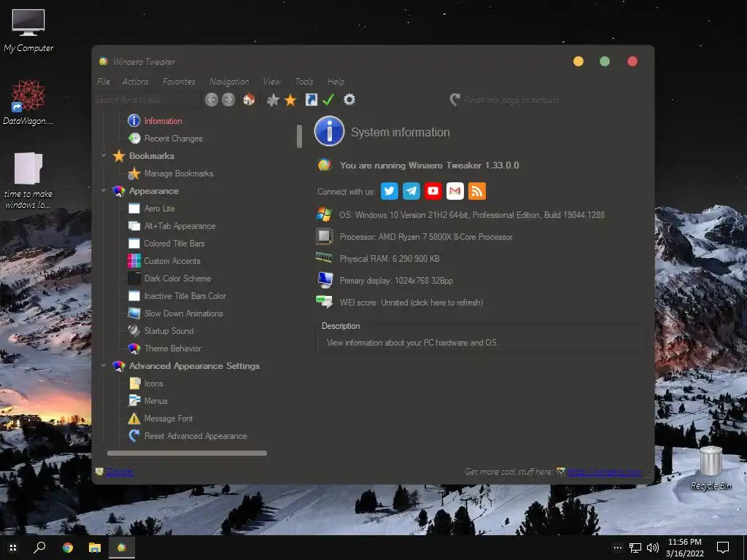Open the gold Bookmarks star toolbar icon
The image size is (747, 560).
point(290,99)
